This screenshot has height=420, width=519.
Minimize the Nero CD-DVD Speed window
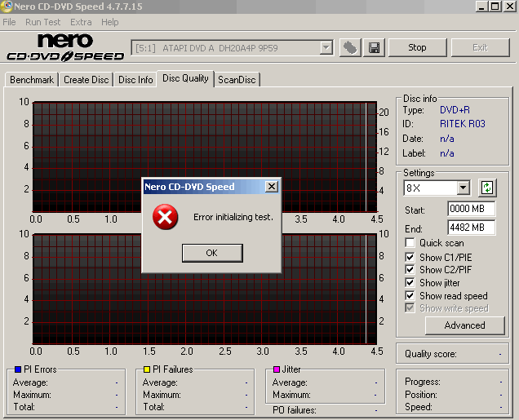click(x=481, y=7)
